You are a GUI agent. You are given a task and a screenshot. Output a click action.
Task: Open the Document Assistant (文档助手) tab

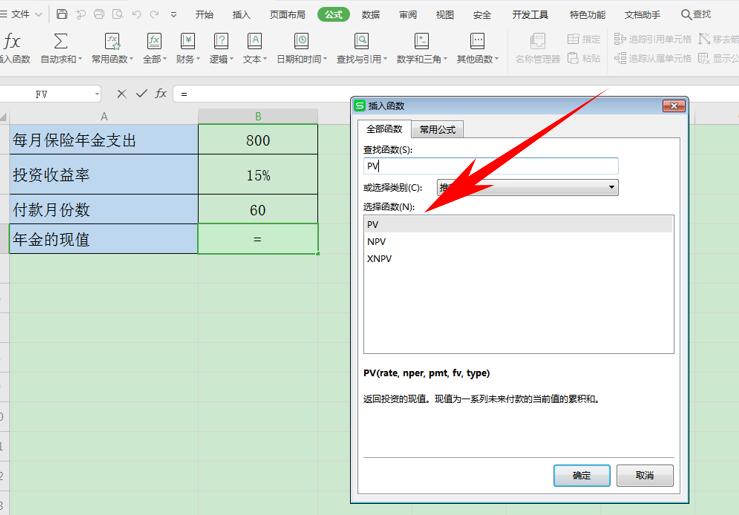642,15
